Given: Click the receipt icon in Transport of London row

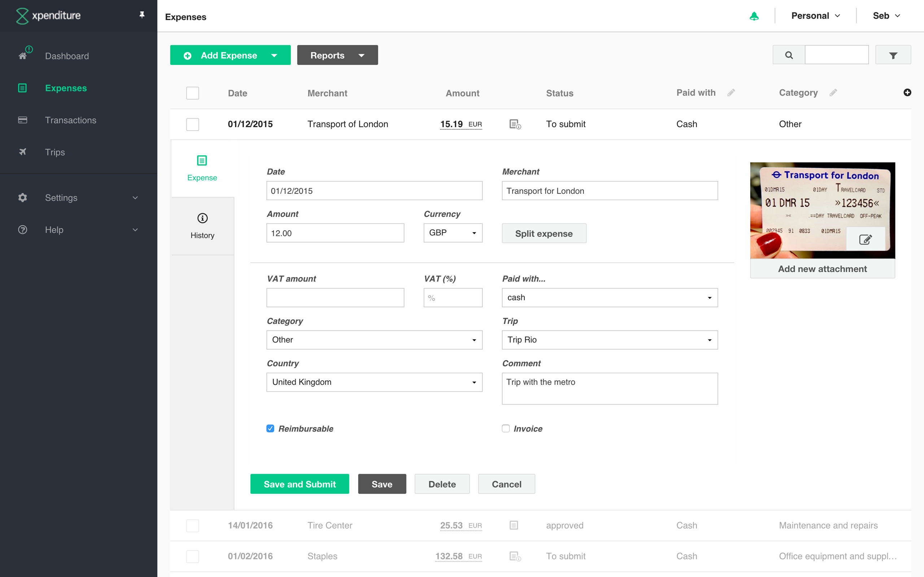Looking at the screenshot, I should pos(515,124).
